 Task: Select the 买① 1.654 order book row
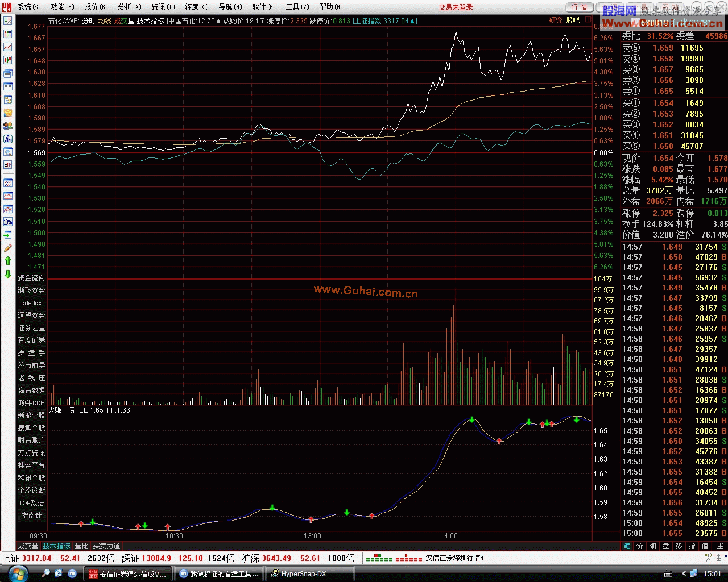674,103
